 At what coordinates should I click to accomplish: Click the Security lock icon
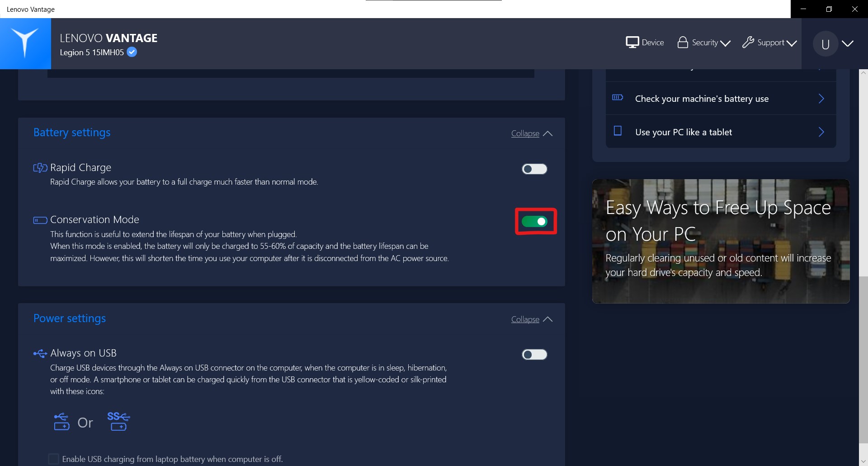coord(683,42)
